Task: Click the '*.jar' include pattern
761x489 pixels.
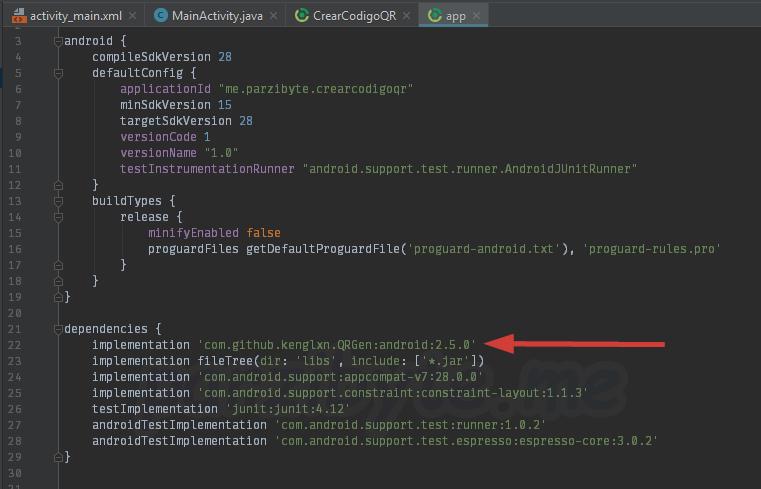Action: pos(445,361)
